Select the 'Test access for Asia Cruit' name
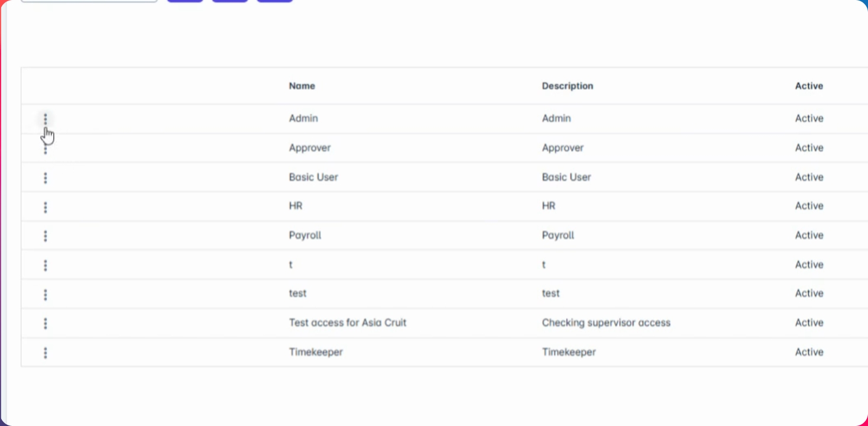The image size is (868, 426). pyautogui.click(x=347, y=322)
